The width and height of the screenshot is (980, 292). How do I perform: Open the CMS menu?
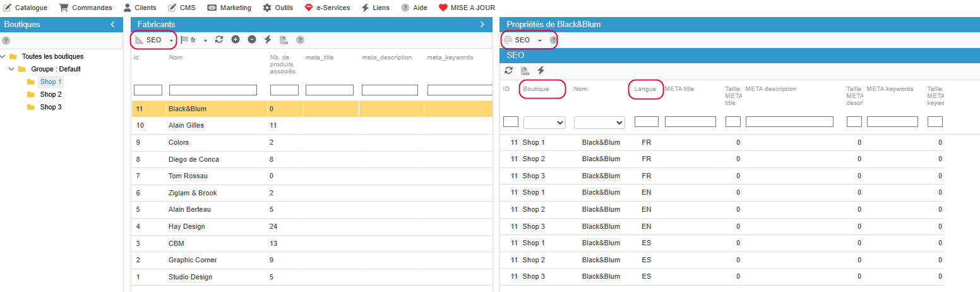[181, 8]
